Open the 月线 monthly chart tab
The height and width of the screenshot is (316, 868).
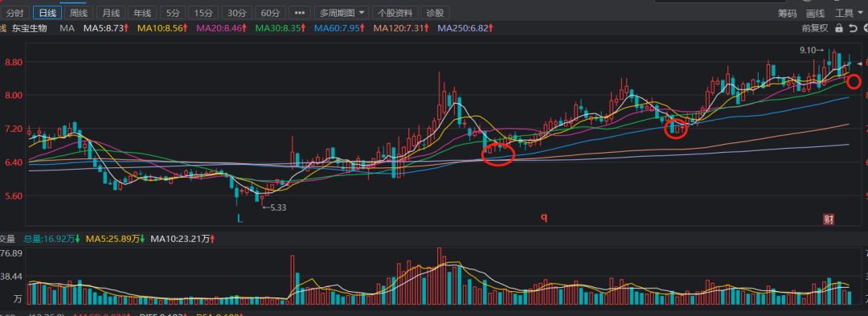tap(111, 13)
